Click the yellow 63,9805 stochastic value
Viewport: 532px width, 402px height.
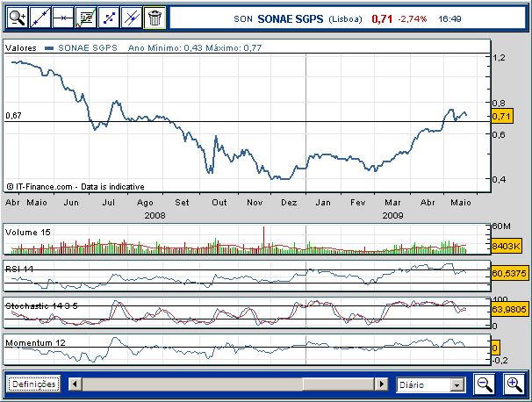coord(510,309)
